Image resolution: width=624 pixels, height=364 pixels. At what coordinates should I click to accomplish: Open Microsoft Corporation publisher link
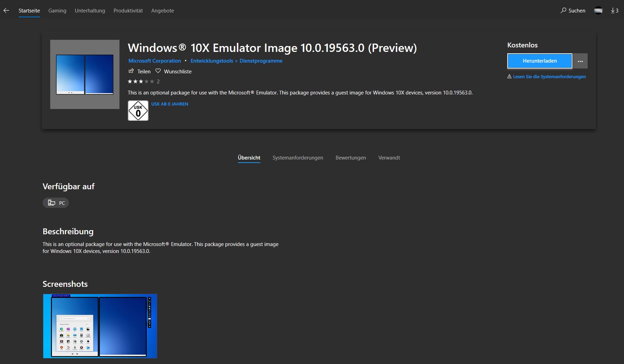coord(154,61)
